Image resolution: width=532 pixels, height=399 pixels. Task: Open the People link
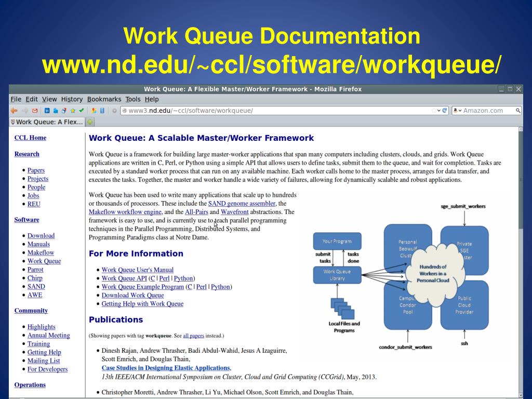36,187
